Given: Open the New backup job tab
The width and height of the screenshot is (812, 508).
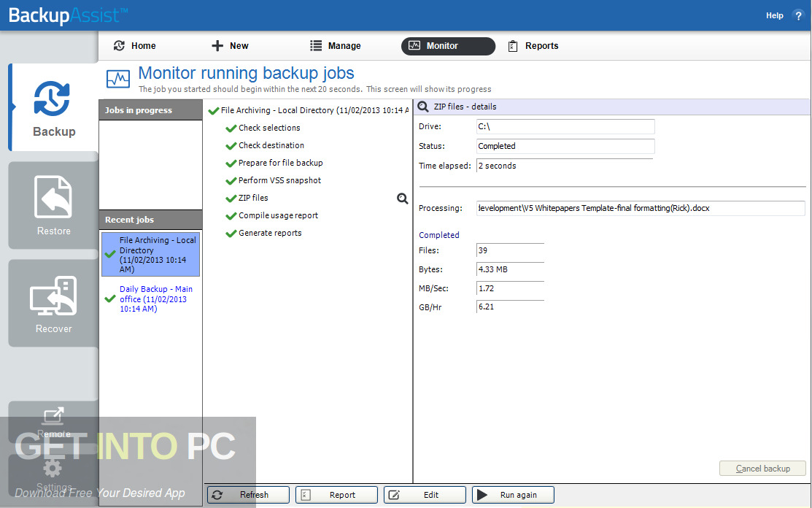Looking at the screenshot, I should tap(230, 45).
